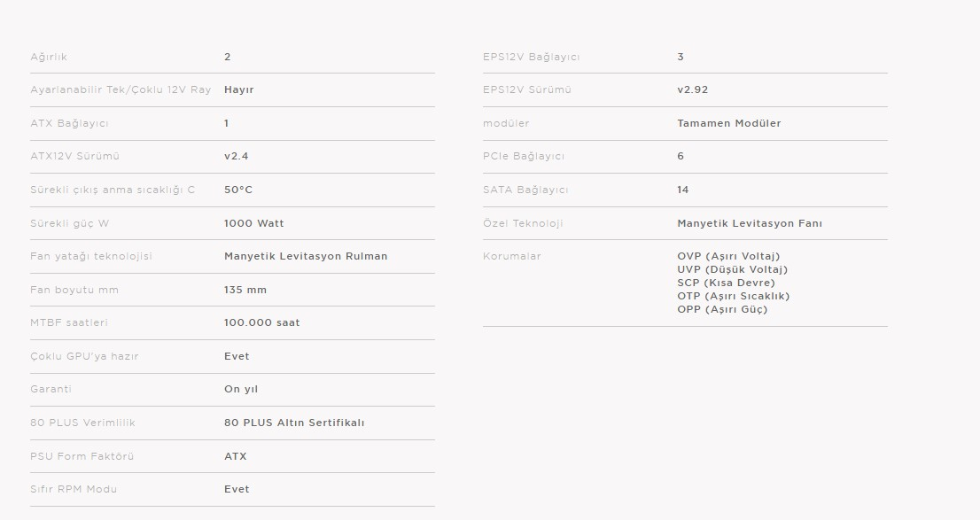The width and height of the screenshot is (980, 520).
Task: Select the Manyetik Levitasyon Fanı value
Action: pyautogui.click(x=750, y=223)
